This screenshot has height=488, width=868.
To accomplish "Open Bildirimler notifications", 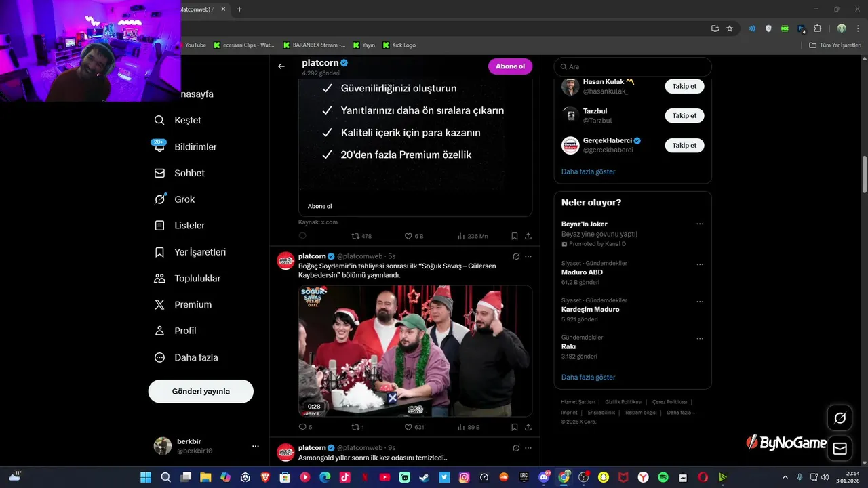I will 185,146.
